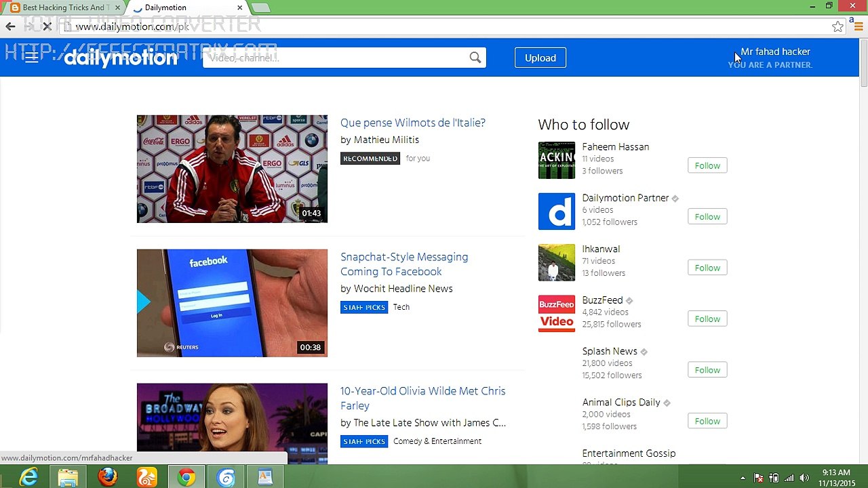Viewport: 868px width, 488px height.
Task: Follow the BuzzFeed channel
Action: click(707, 319)
